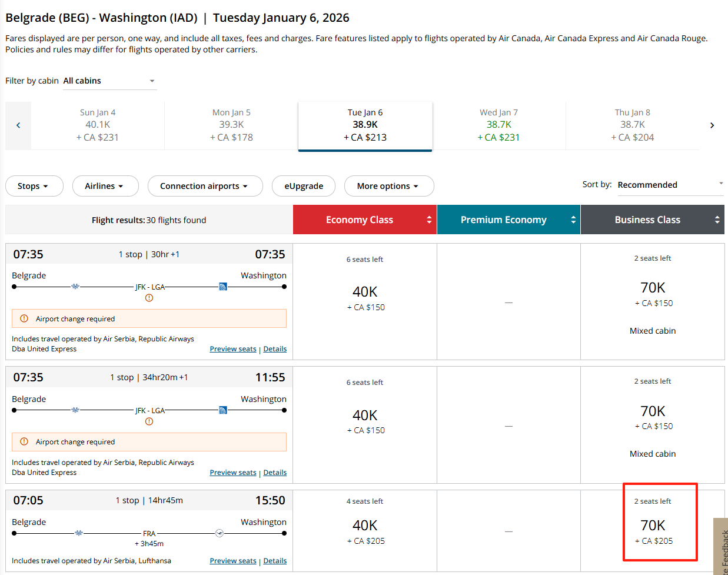Image resolution: width=728 pixels, height=575 pixels.
Task: Click sort arrows on Premium Economy header
Action: [x=573, y=220]
